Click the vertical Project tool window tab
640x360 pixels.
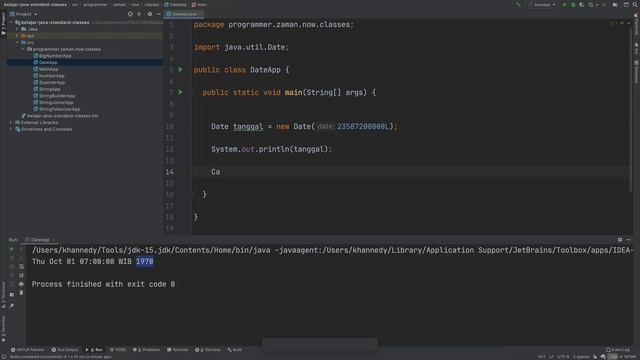tap(3, 24)
